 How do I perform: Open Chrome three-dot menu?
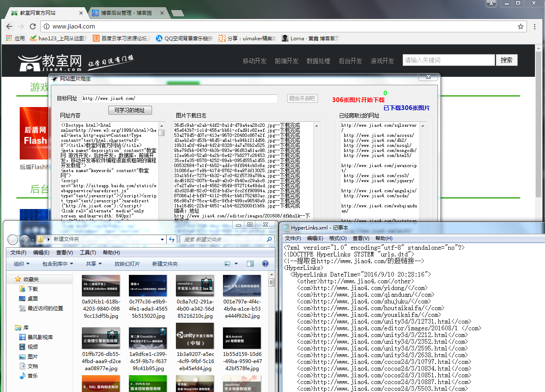pos(535,26)
